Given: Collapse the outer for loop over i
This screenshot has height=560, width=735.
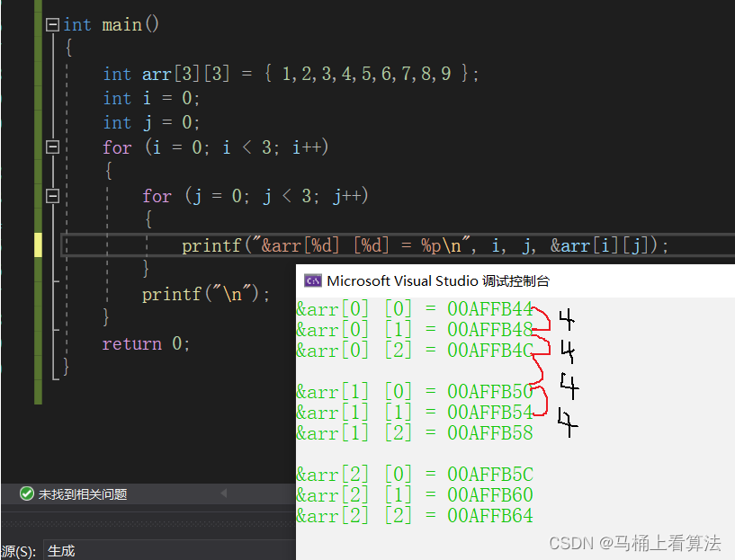Looking at the screenshot, I should pos(52,147).
